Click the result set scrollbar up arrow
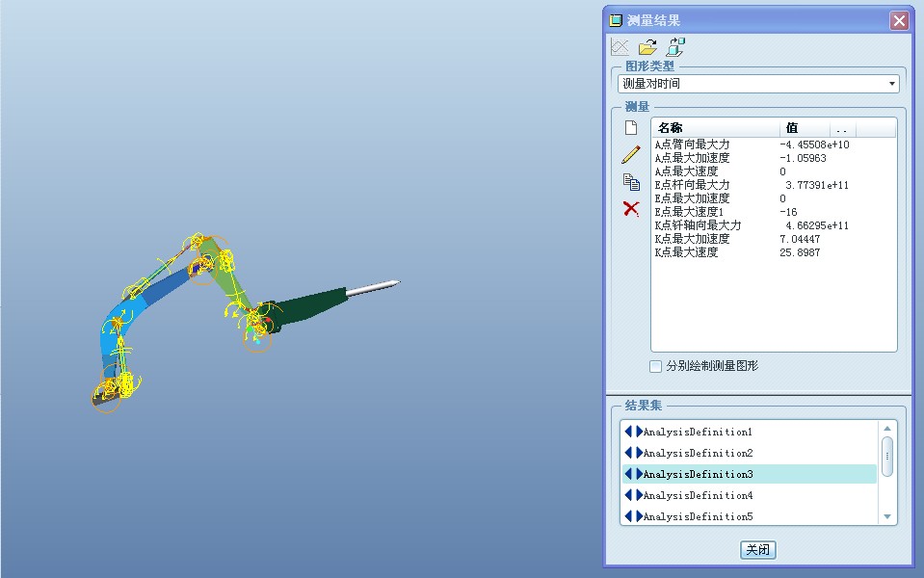This screenshot has width=924, height=578. (887, 429)
